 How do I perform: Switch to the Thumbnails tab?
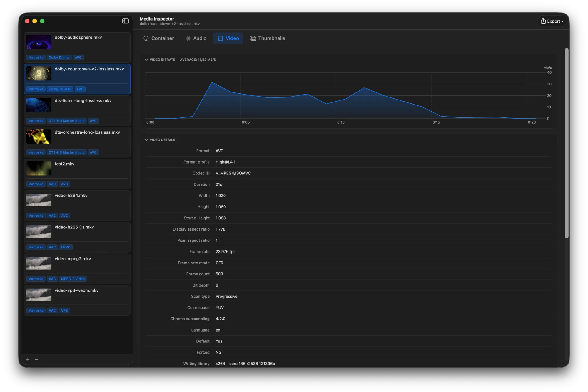point(268,38)
